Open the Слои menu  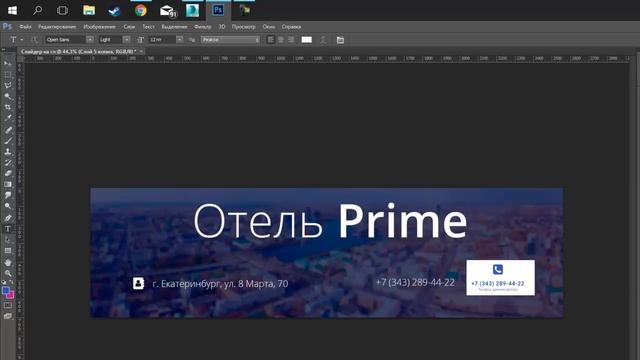129,27
